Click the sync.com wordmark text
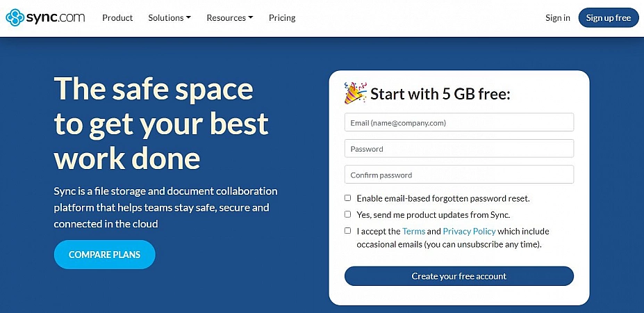This screenshot has width=644, height=313. click(x=57, y=17)
